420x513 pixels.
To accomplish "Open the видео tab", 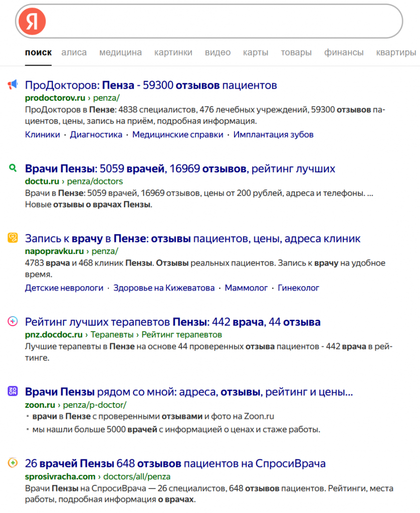I will [x=218, y=52].
